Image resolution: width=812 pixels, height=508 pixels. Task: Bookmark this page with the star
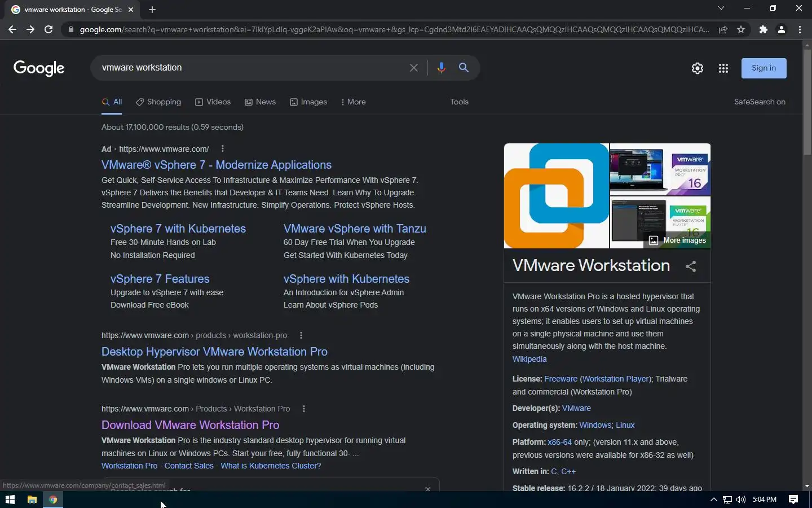pyautogui.click(x=741, y=29)
